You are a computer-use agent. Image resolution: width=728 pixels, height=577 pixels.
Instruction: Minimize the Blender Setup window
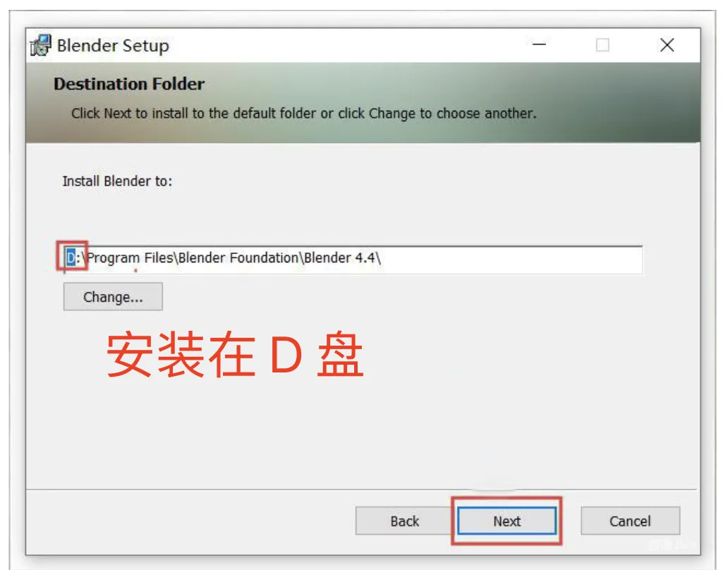click(x=539, y=44)
